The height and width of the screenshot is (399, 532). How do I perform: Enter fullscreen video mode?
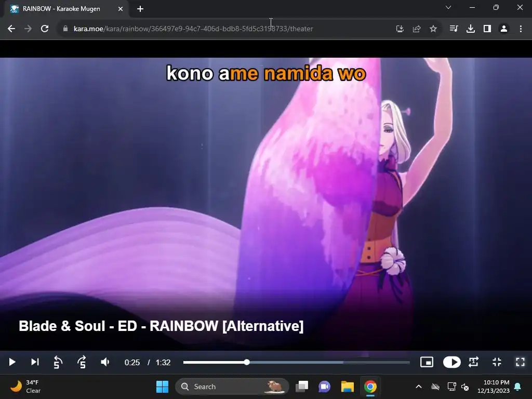tap(520, 362)
